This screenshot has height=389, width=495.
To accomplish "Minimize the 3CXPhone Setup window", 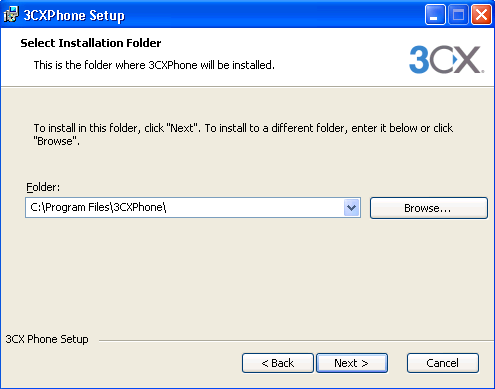I will click(x=435, y=15).
